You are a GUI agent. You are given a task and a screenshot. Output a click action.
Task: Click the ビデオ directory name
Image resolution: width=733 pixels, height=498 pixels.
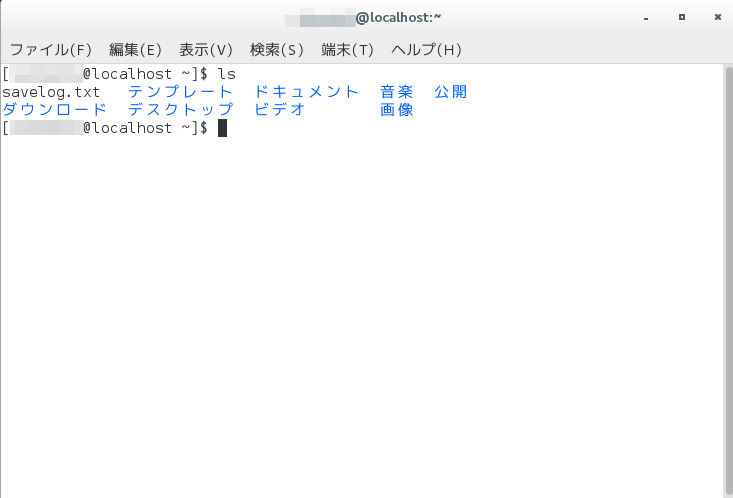point(280,109)
